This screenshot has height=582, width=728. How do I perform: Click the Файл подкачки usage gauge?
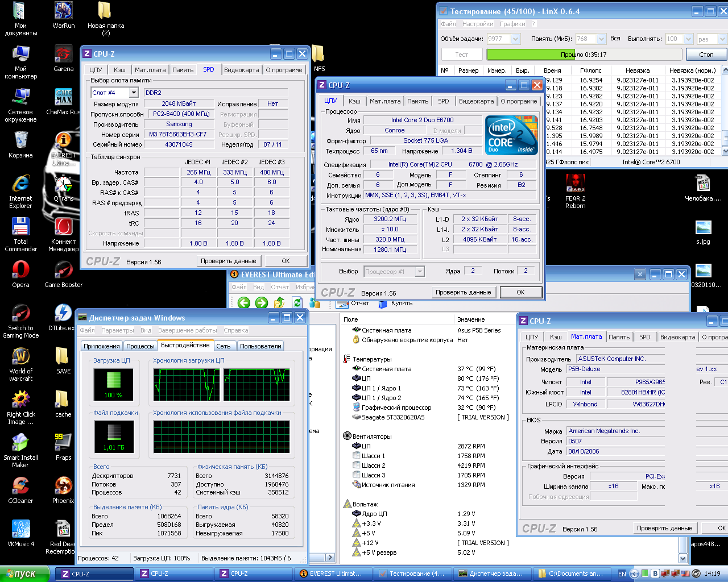pyautogui.click(x=114, y=436)
